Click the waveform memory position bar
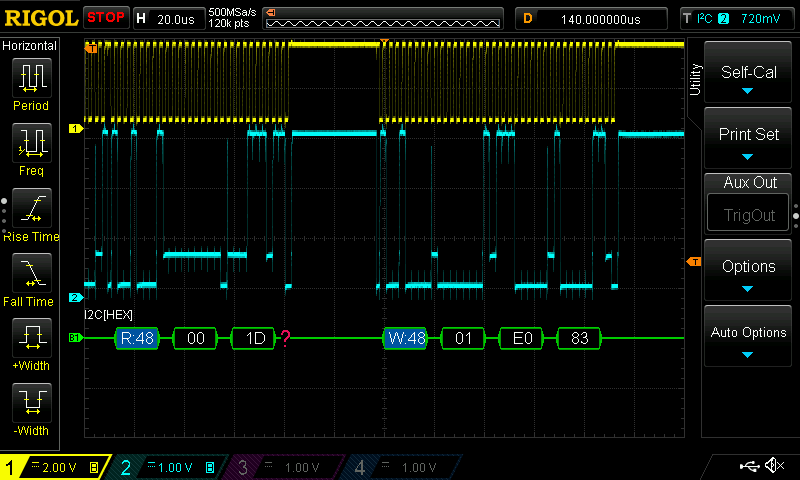Image resolution: width=800 pixels, height=480 pixels. [x=385, y=18]
